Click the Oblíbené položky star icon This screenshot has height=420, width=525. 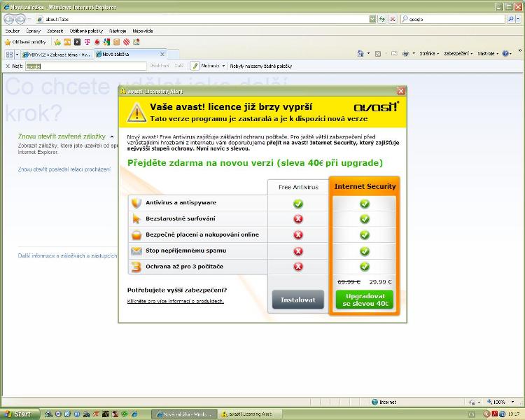pos(8,42)
